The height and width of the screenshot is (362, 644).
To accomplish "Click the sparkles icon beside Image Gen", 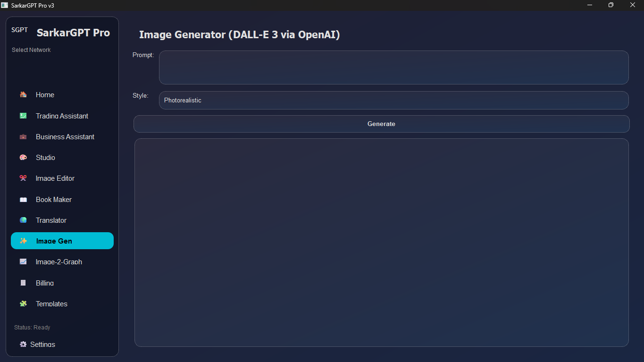I will click(23, 241).
